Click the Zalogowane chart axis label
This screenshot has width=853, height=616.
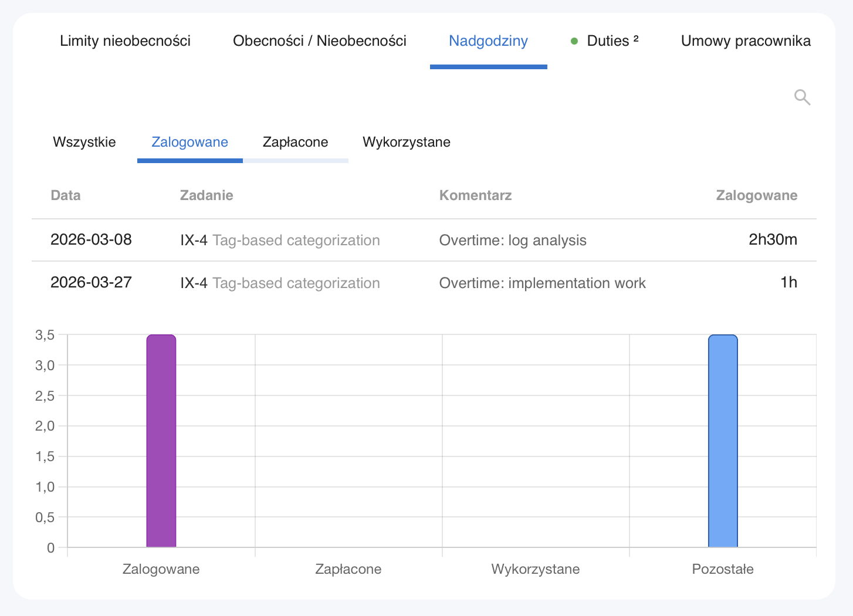(x=161, y=569)
